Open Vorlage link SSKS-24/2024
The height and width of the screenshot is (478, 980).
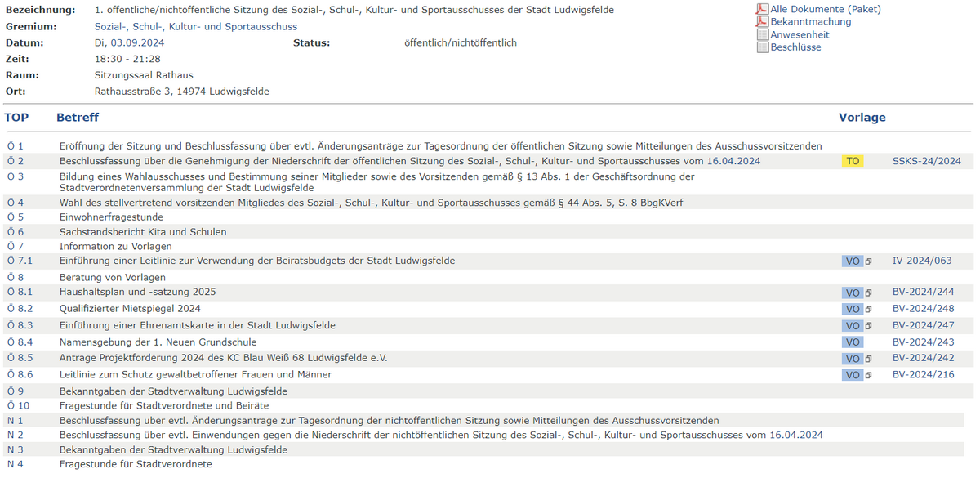[927, 162]
